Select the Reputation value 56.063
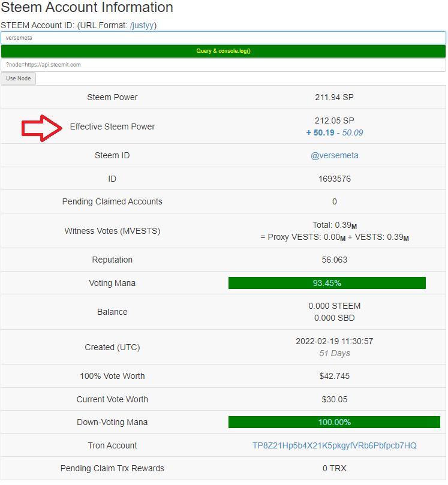The width and height of the screenshot is (448, 485). coord(335,260)
